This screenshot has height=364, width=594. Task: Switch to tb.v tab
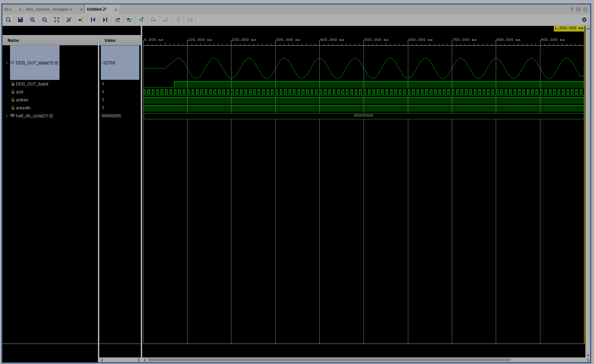8,9
